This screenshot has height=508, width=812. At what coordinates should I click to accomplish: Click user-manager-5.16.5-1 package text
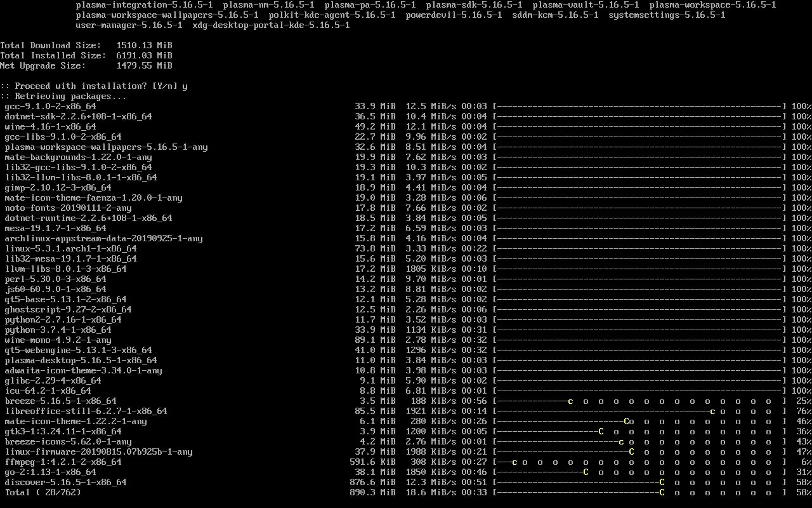coord(129,25)
